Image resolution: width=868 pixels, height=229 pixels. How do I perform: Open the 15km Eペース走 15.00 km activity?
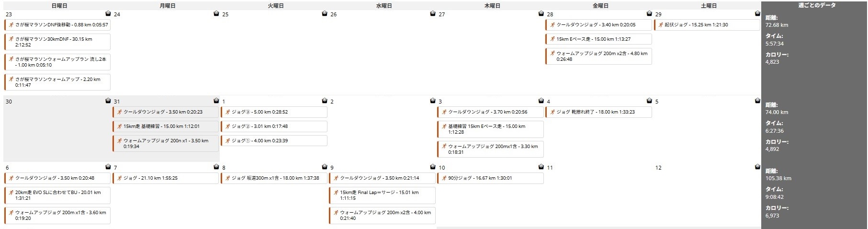(598, 39)
